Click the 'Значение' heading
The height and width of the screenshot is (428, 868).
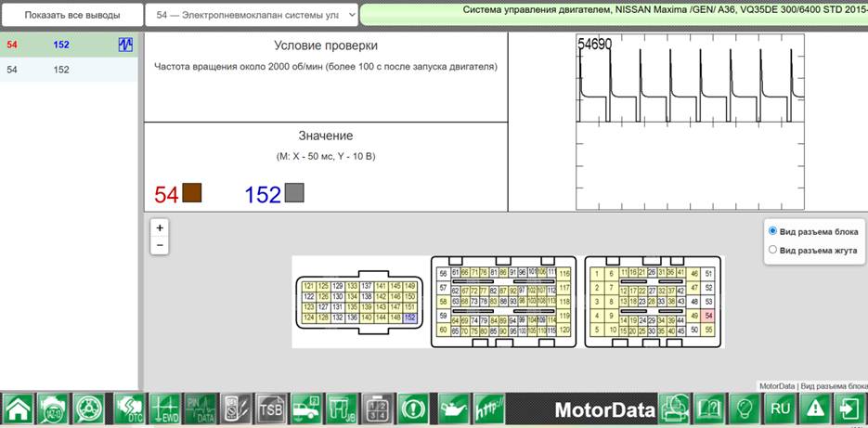[x=326, y=136]
